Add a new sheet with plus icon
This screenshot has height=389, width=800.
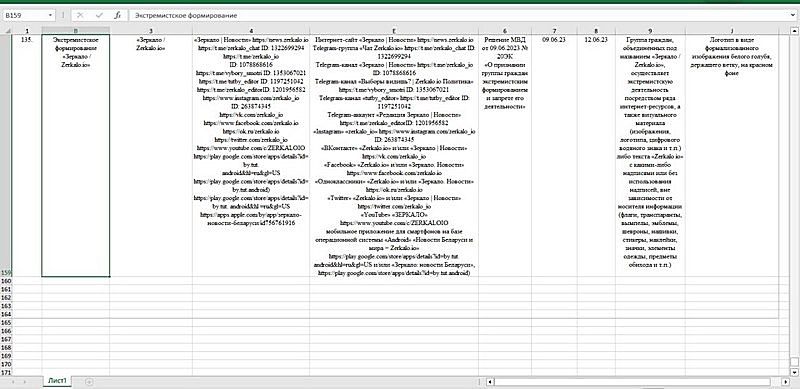(x=89, y=381)
